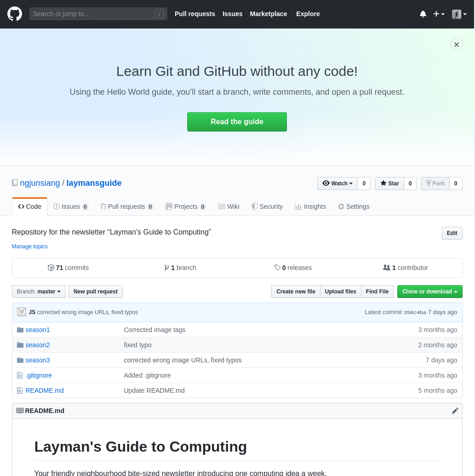Open Issues in the top navigation
Screen dimensions: 475x476
coord(232,14)
